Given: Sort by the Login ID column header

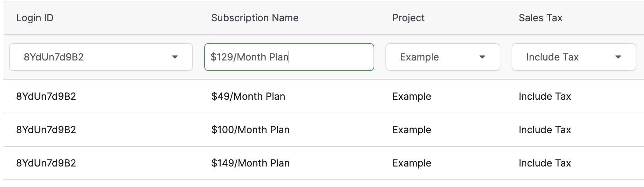Looking at the screenshot, I should [35, 18].
